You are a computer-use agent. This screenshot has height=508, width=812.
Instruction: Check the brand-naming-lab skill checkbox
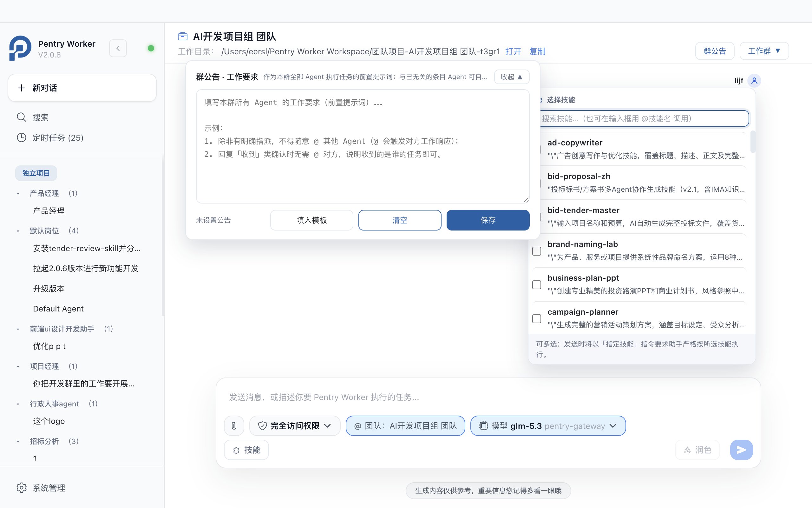(537, 251)
